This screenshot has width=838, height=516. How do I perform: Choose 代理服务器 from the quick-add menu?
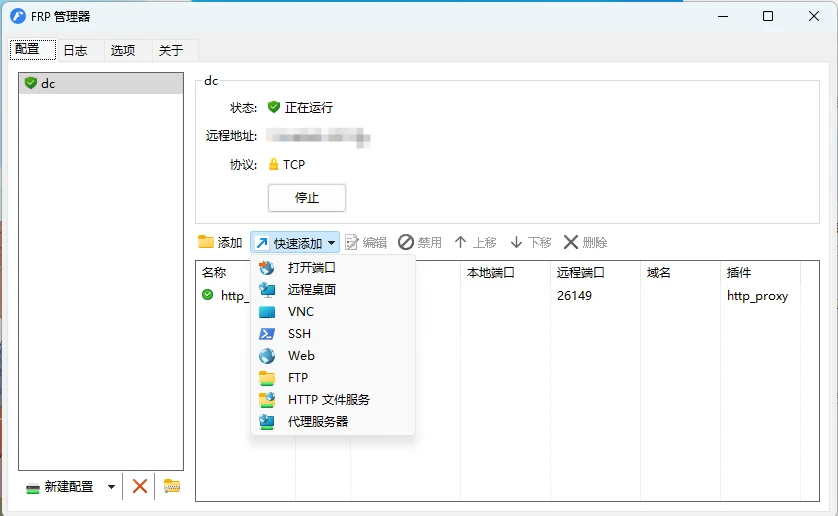tap(333, 421)
